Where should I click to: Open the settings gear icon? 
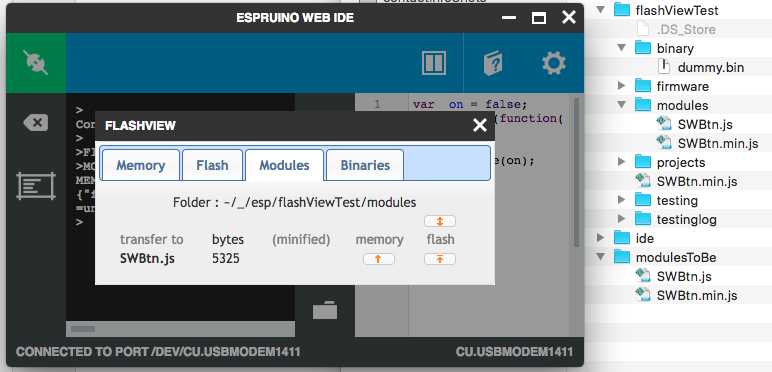554,63
